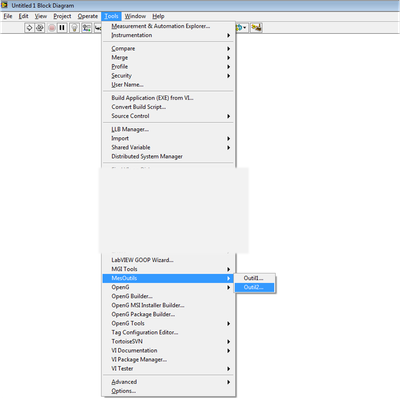Viewport: 400px width, 400px height.
Task: Select Convert Build Script...
Action: coord(168,107)
